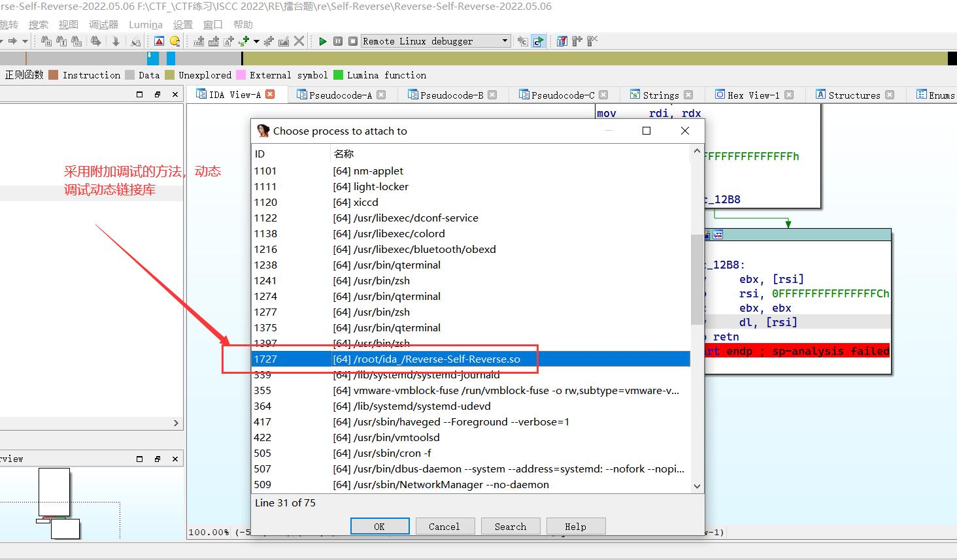Click the binoculars search-bytes icon
Screen dimensions: 957x560
coord(76,41)
